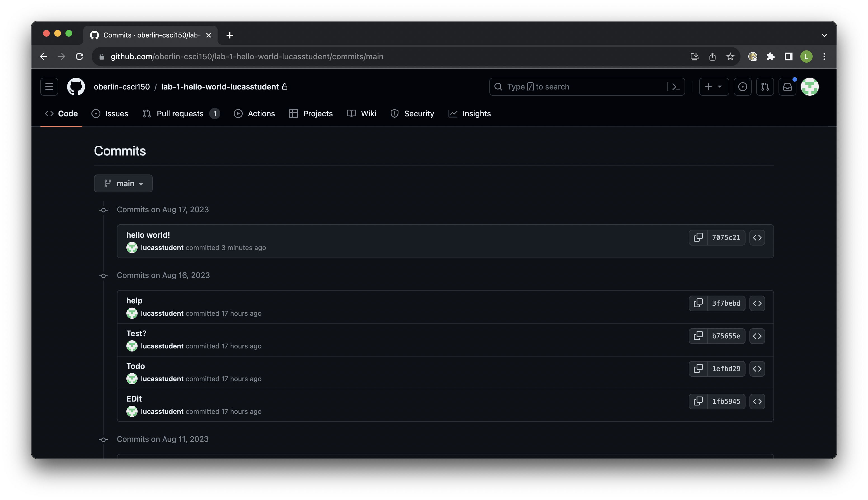Close the Commits browser tab

point(208,35)
